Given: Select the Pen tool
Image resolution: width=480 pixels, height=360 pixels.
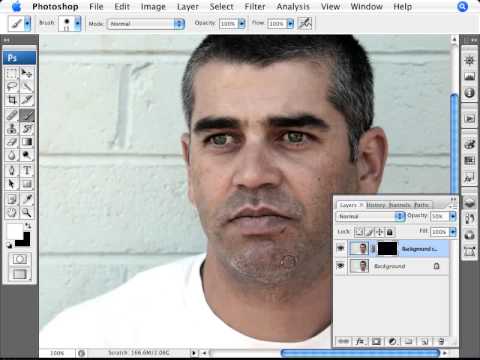Looking at the screenshot, I should point(12,171).
